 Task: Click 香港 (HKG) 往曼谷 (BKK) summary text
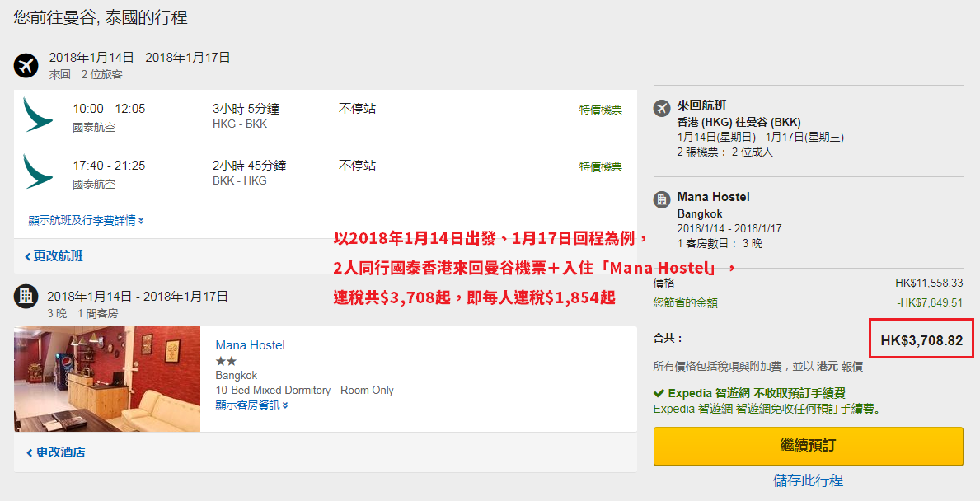coord(739,123)
